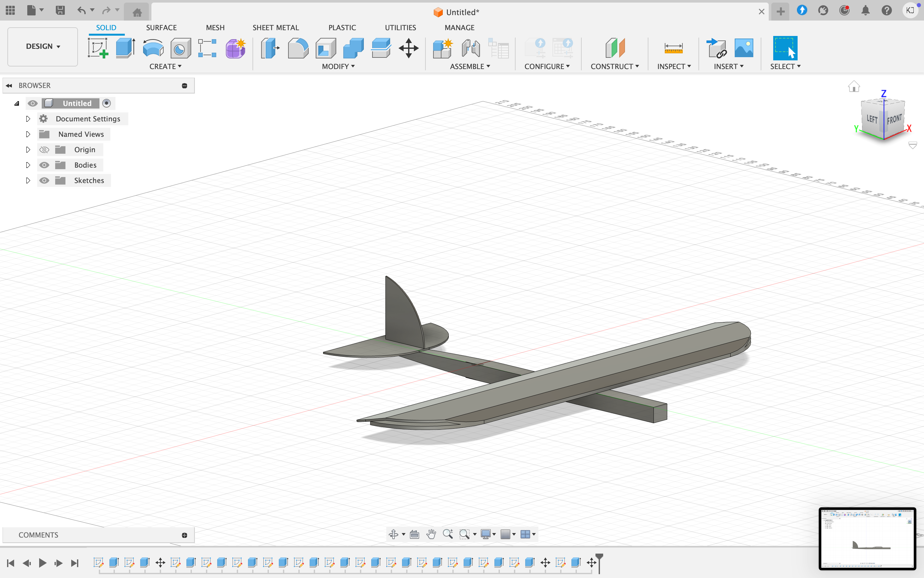Select the Extrude tool
The height and width of the screenshot is (578, 924).
pyautogui.click(x=126, y=48)
